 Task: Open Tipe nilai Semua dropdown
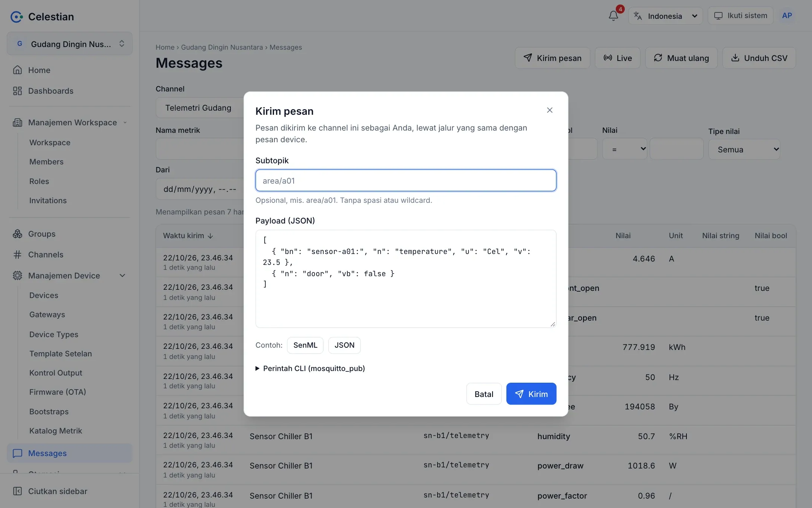point(744,149)
